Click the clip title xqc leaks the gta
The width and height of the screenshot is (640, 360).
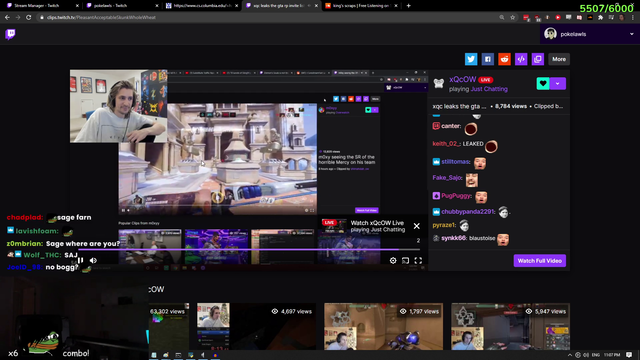459,106
